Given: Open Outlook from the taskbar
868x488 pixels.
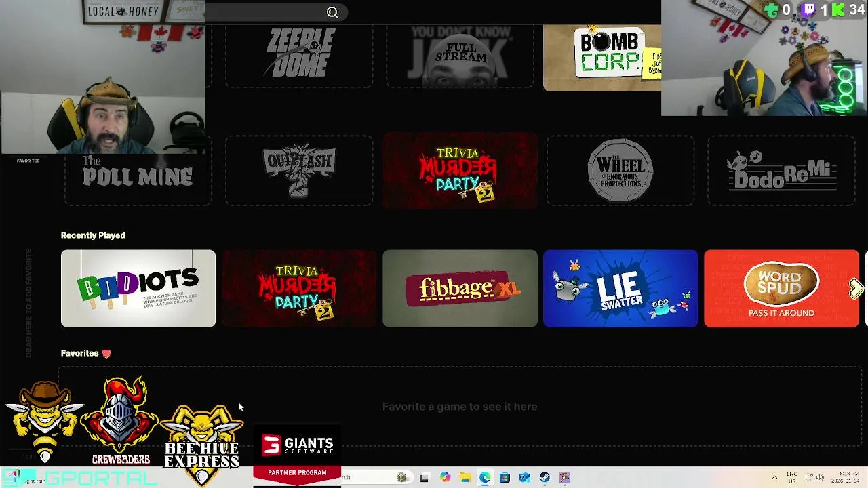Looking at the screenshot, I should [525, 478].
